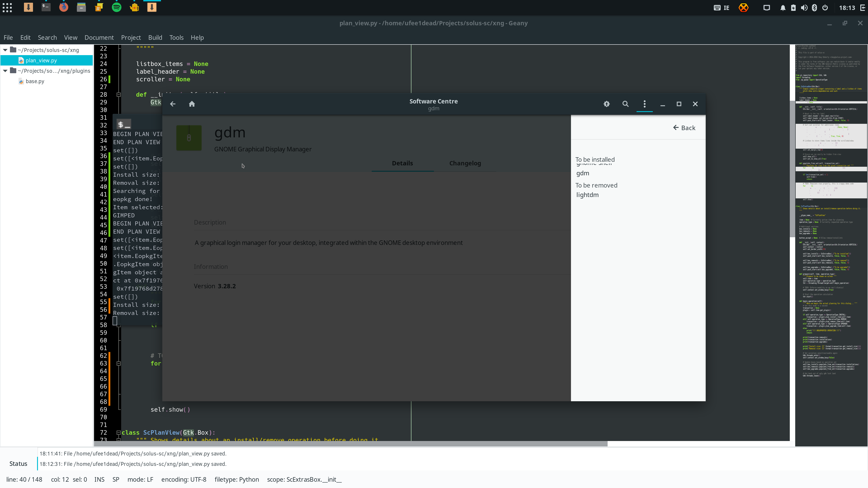Go to the Software Centre home page
868x488 pixels.
192,104
